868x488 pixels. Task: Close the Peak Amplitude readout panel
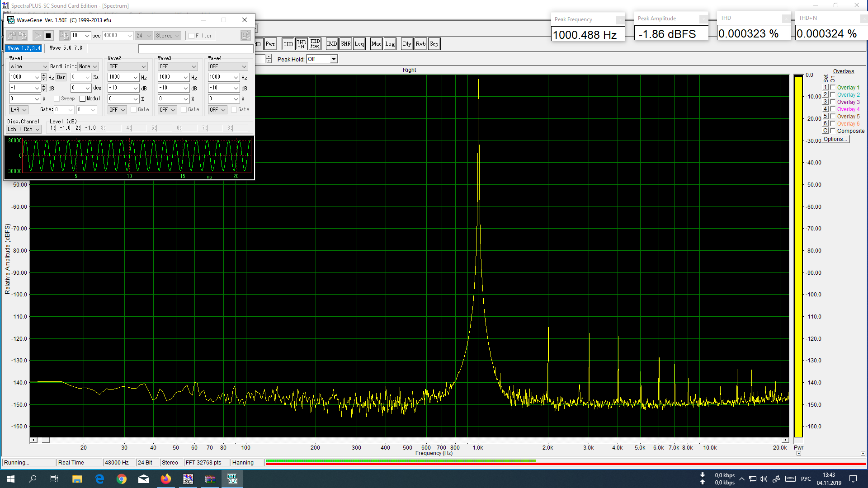(703, 19)
